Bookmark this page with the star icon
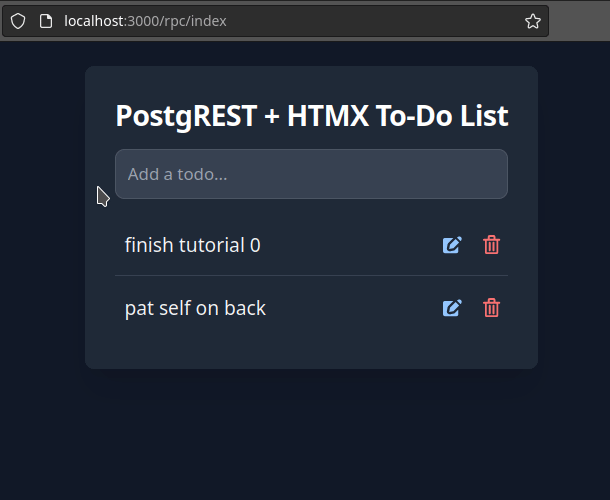Image resolution: width=610 pixels, height=500 pixels. pos(533,21)
